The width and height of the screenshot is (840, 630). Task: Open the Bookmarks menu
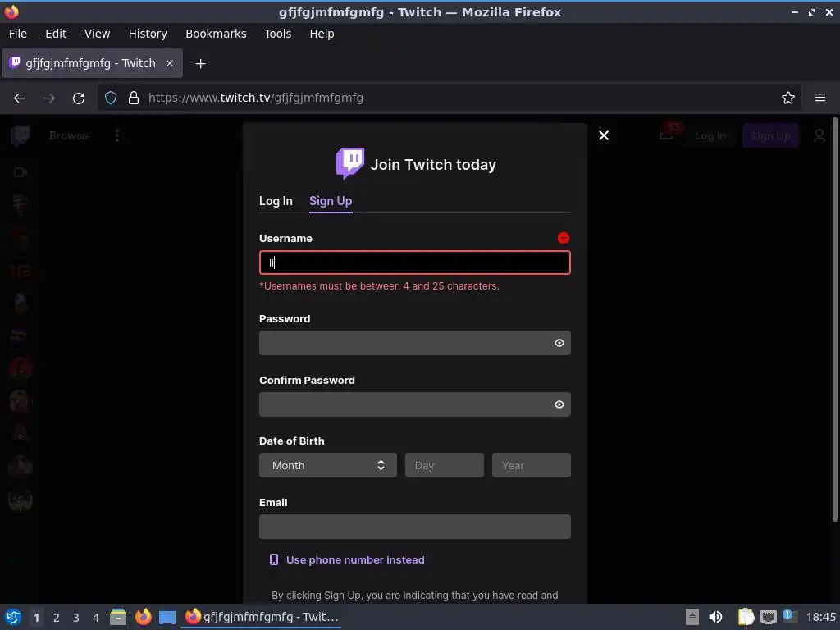click(x=216, y=34)
